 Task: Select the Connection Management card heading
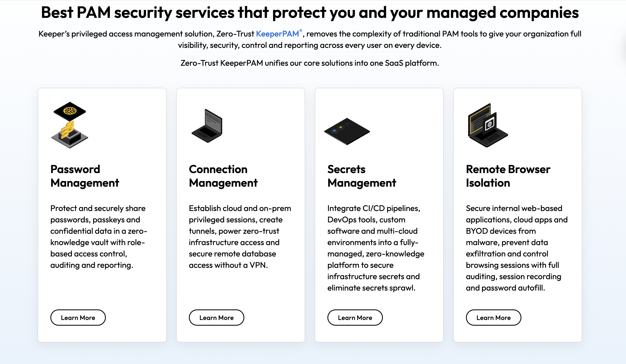[223, 176]
